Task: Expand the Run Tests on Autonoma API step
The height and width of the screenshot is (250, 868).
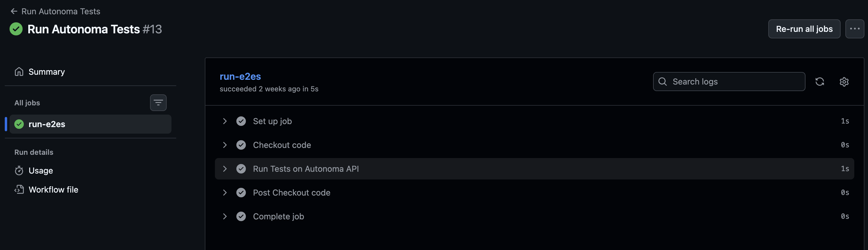Action: coord(225,169)
